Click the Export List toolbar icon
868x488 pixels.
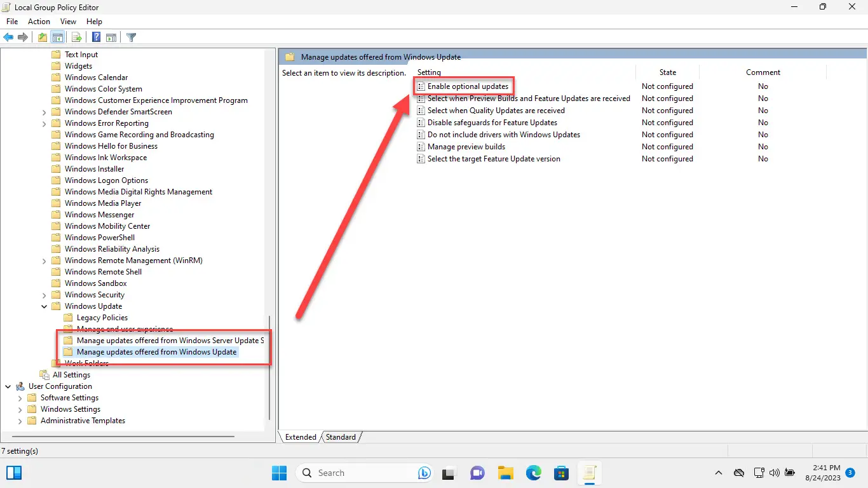76,37
